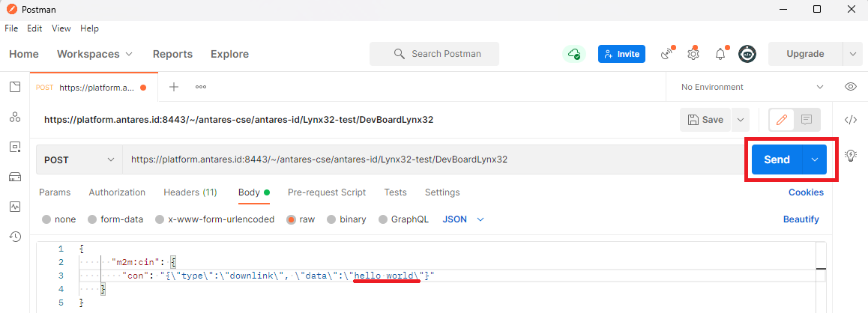The height and width of the screenshot is (313, 868).
Task: Open the History sidebar icon
Action: pyautogui.click(x=15, y=237)
